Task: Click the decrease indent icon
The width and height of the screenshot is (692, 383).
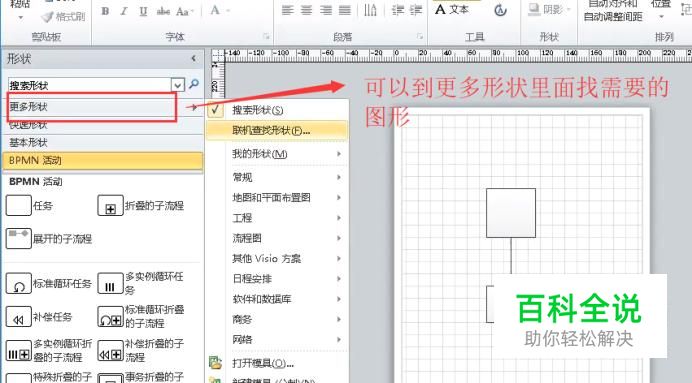Action: pyautogui.click(x=398, y=10)
